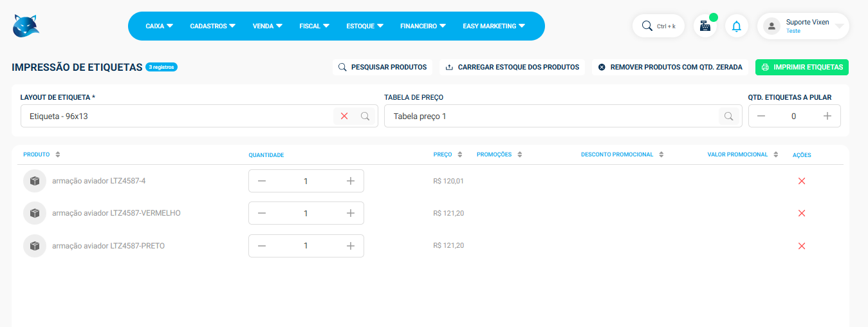Sort by the Produto column
Image resolution: width=868 pixels, height=327 pixels.
57,154
